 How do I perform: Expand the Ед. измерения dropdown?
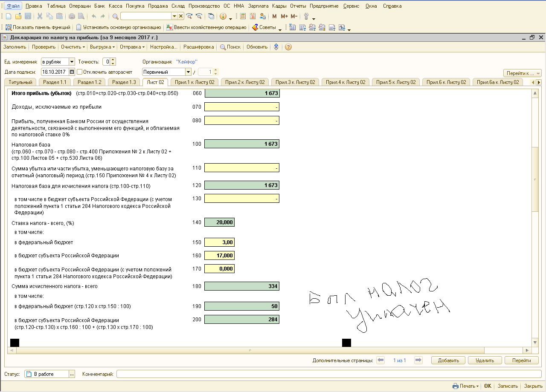pyautogui.click(x=72, y=62)
